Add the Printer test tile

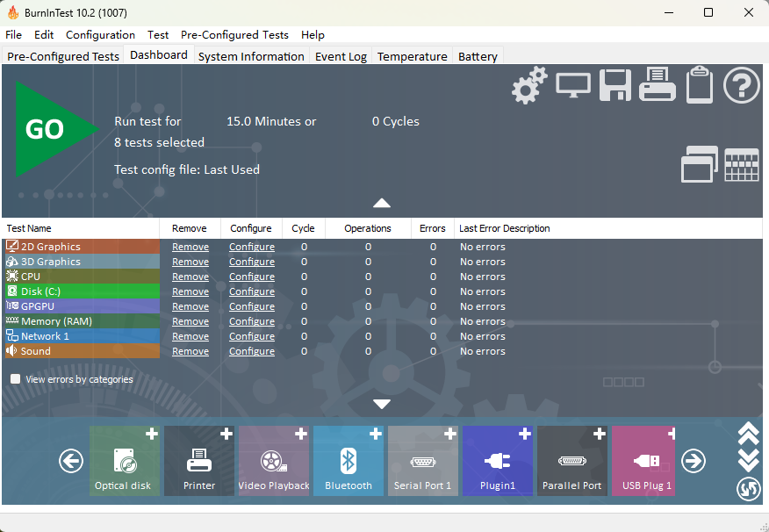pos(199,461)
